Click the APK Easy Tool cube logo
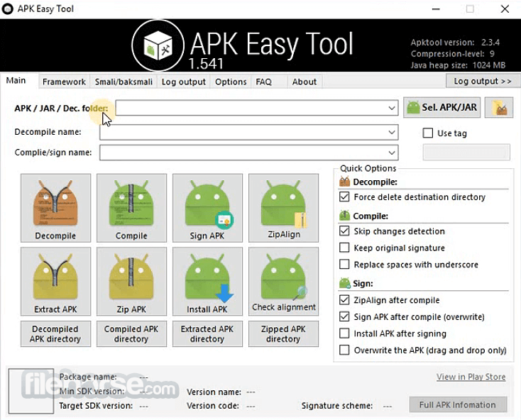521x420 pixels. click(x=158, y=45)
